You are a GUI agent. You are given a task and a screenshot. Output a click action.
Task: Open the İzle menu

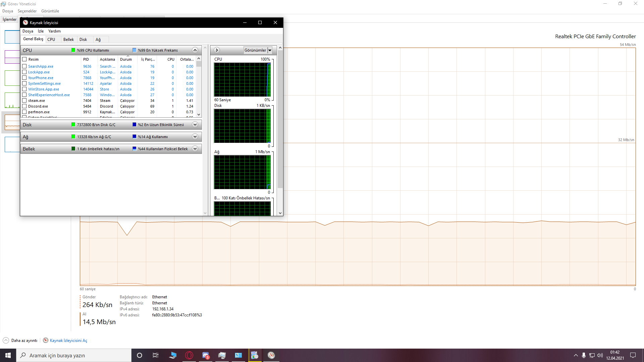click(41, 31)
